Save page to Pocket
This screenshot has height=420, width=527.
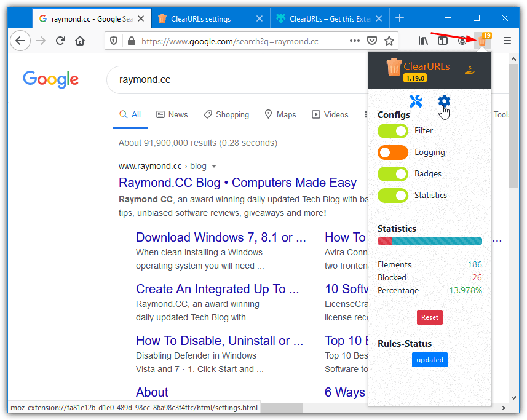(x=371, y=41)
